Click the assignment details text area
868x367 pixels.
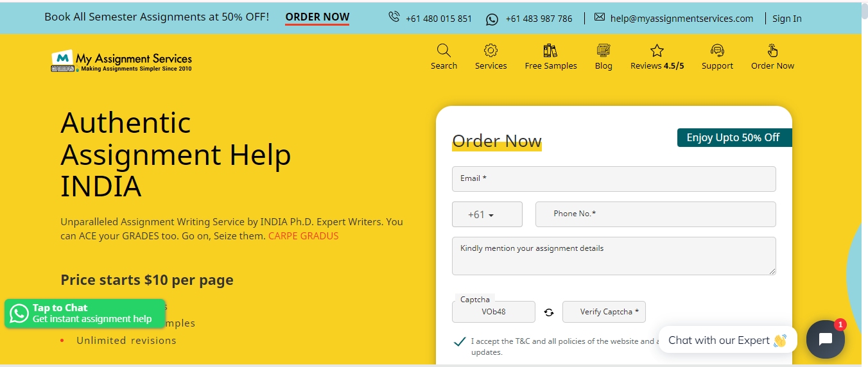614,256
